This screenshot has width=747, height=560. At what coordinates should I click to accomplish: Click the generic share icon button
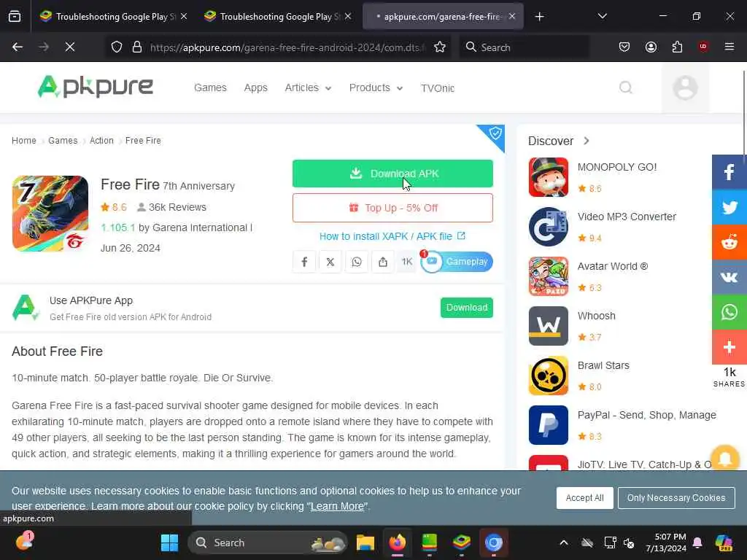click(x=382, y=262)
